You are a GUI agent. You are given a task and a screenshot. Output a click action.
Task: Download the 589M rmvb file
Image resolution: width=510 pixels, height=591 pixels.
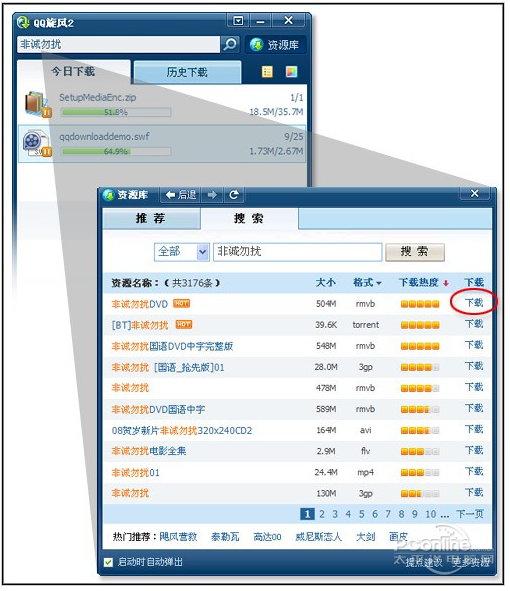(474, 408)
